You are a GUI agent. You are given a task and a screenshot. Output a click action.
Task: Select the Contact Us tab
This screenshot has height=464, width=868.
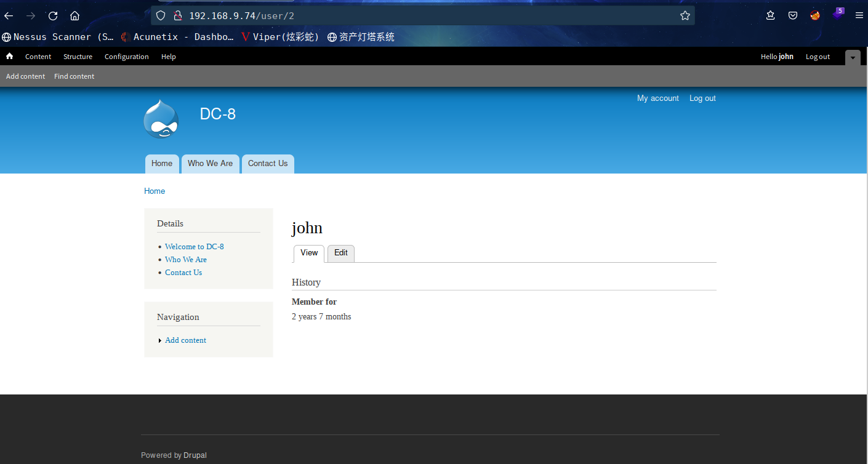(268, 164)
